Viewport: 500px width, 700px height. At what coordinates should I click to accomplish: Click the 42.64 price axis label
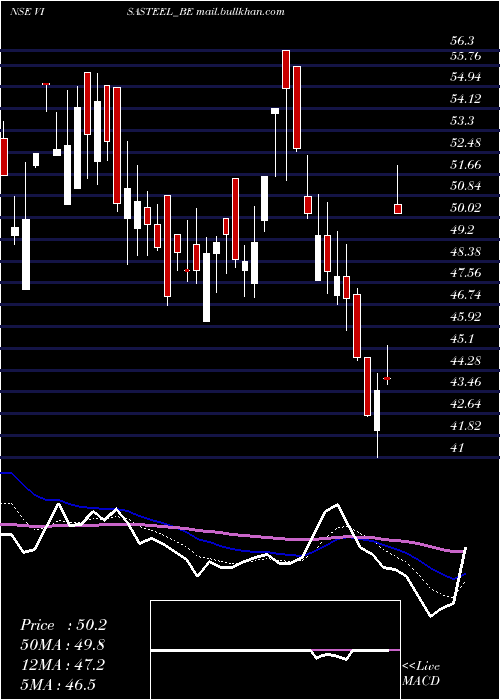pyautogui.click(x=466, y=404)
